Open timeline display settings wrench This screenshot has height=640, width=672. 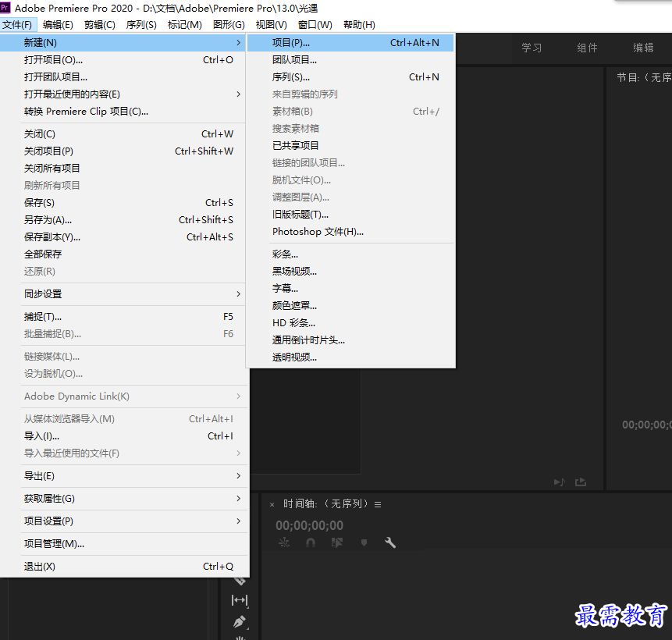(390, 542)
